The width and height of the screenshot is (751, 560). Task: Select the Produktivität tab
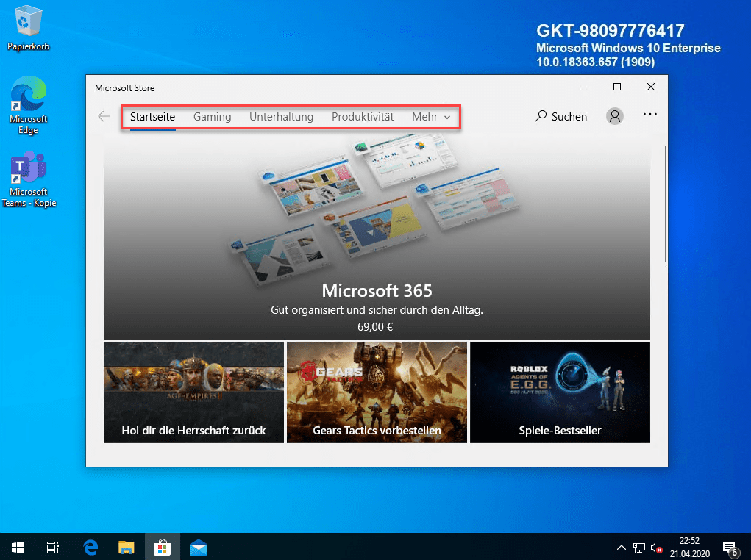pyautogui.click(x=363, y=117)
